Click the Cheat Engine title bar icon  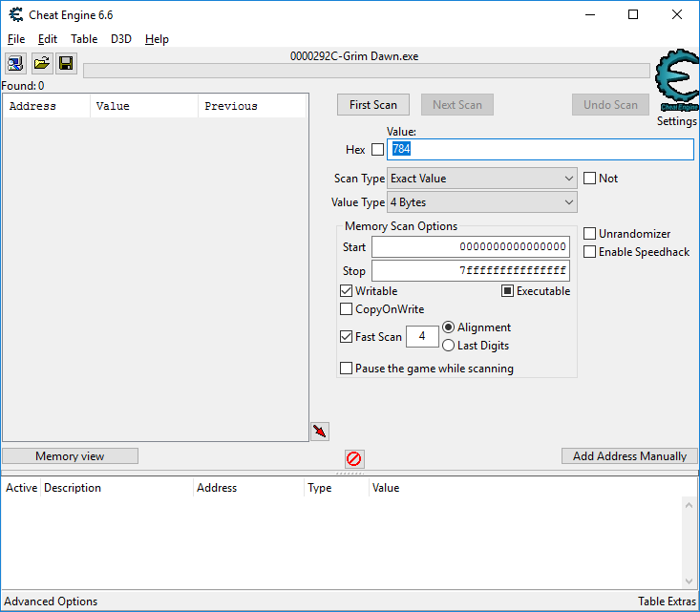point(16,14)
